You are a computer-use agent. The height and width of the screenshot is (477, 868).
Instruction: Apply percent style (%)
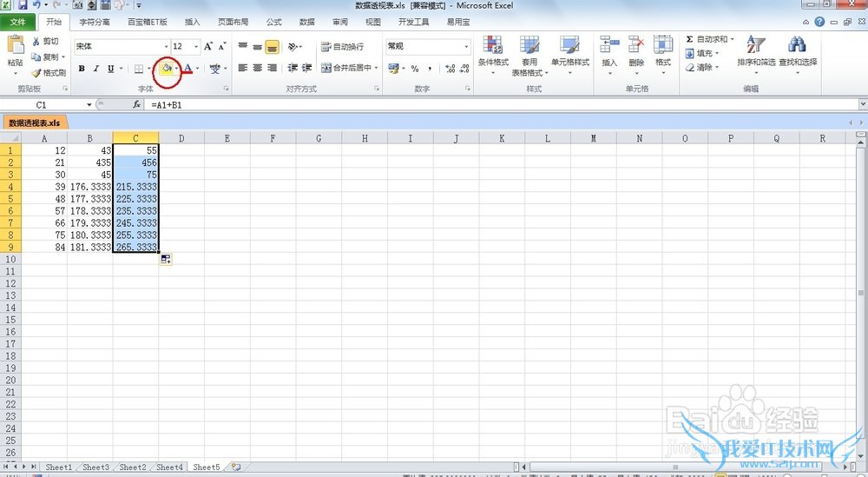pyautogui.click(x=415, y=69)
